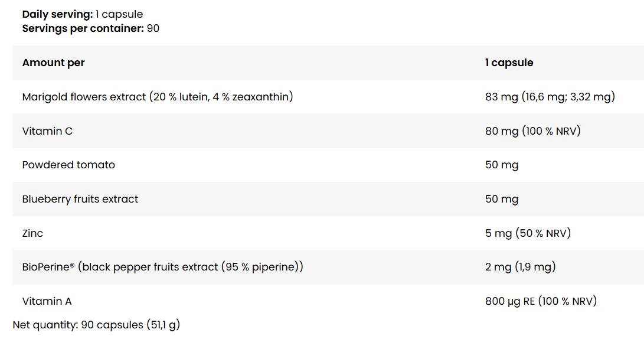Select the BioPerine ingredient name
Image resolution: width=644 pixels, height=339 pixels.
pos(48,267)
